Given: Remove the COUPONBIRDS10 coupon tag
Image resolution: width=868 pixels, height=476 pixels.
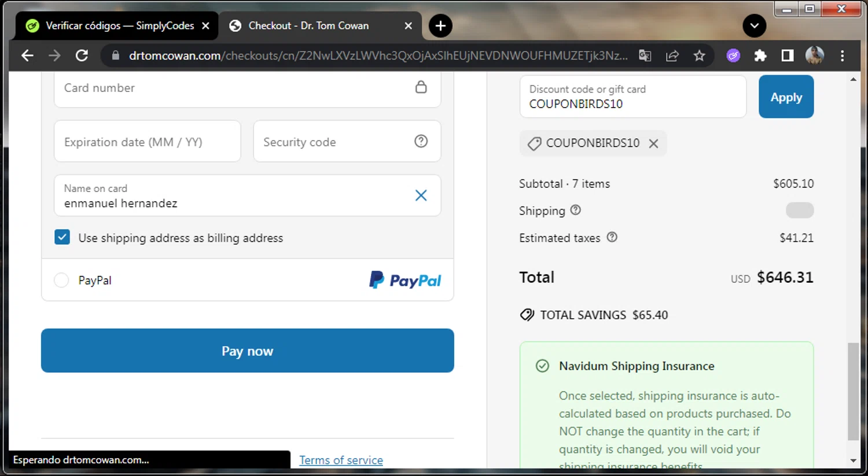Looking at the screenshot, I should (x=653, y=143).
